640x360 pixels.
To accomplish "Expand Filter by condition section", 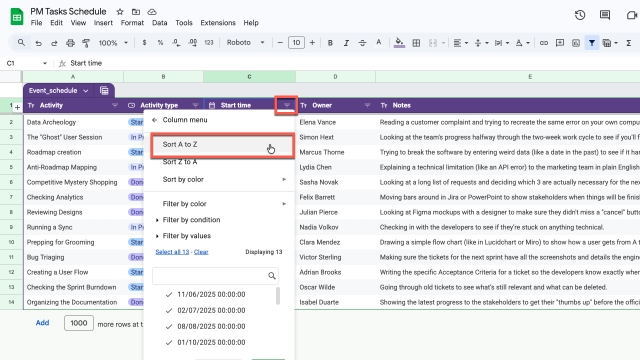I will pyautogui.click(x=191, y=220).
